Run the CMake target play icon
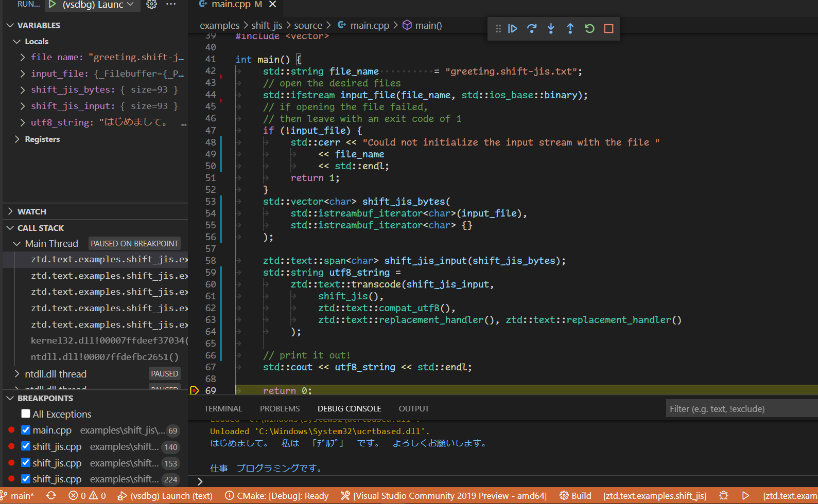This screenshot has width=818, height=504. (x=745, y=496)
